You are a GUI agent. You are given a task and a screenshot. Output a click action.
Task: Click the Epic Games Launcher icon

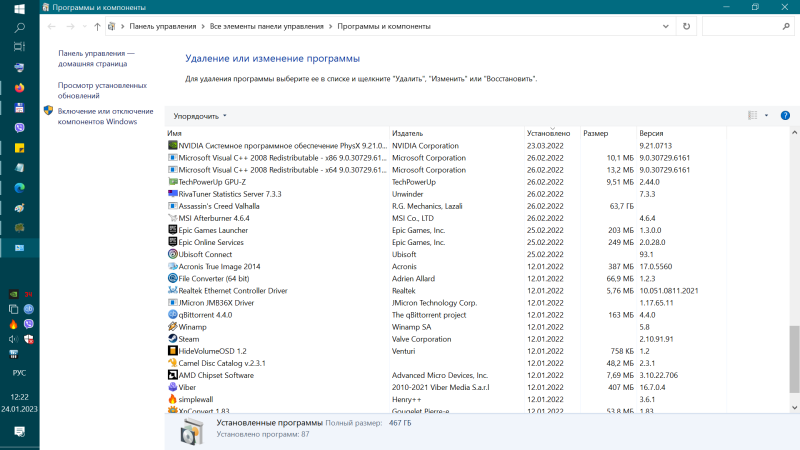(172, 230)
